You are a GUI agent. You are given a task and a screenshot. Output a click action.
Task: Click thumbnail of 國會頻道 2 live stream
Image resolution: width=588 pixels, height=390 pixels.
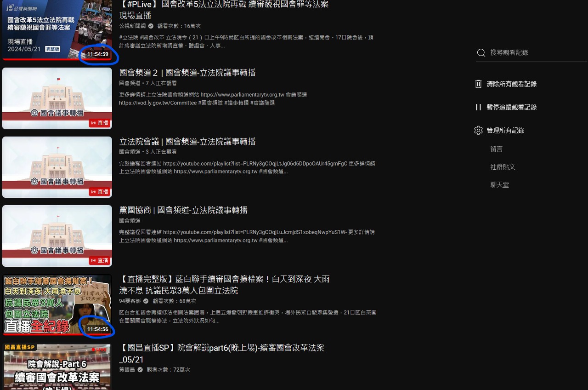pyautogui.click(x=57, y=98)
